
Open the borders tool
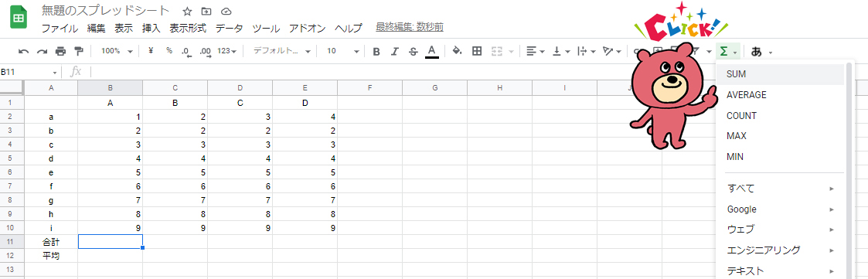pos(477,52)
